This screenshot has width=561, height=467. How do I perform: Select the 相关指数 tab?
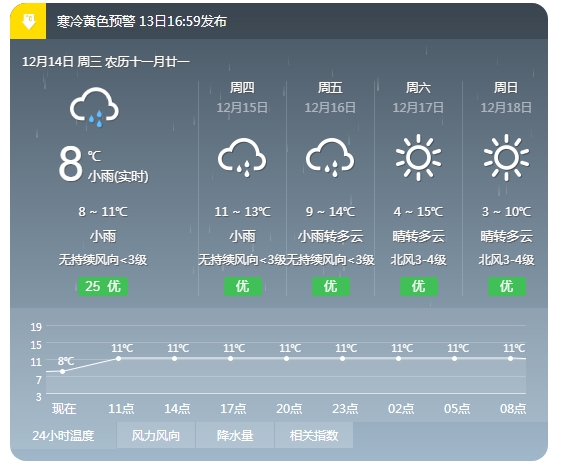[x=314, y=435]
